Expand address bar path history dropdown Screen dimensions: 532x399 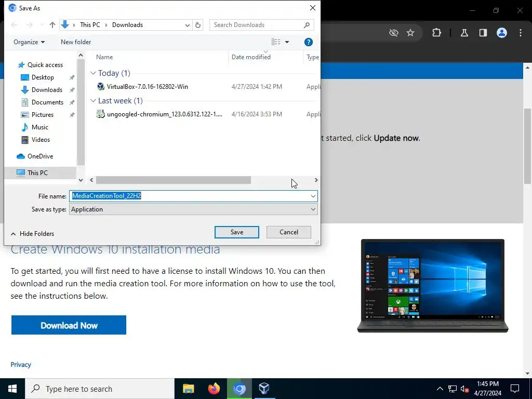[187, 25]
